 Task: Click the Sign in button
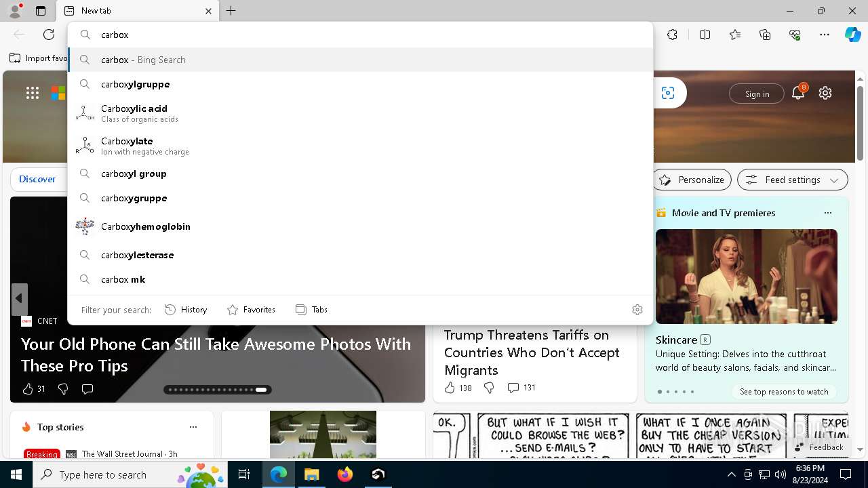[757, 94]
